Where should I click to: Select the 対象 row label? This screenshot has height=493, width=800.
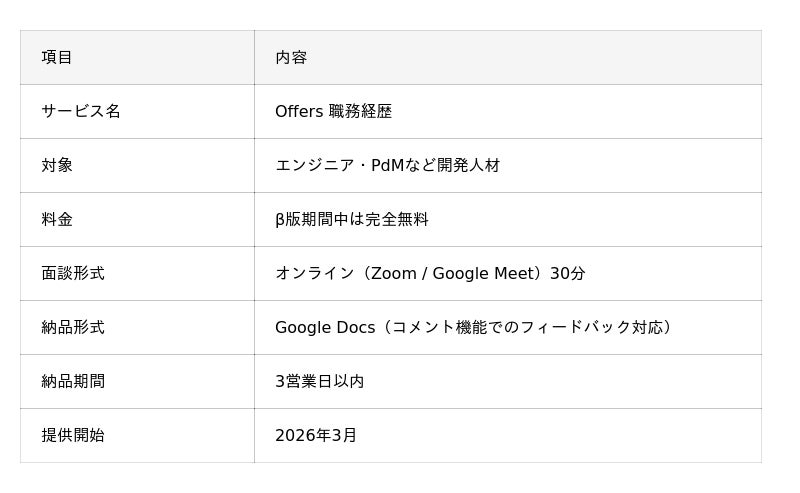[x=57, y=166]
